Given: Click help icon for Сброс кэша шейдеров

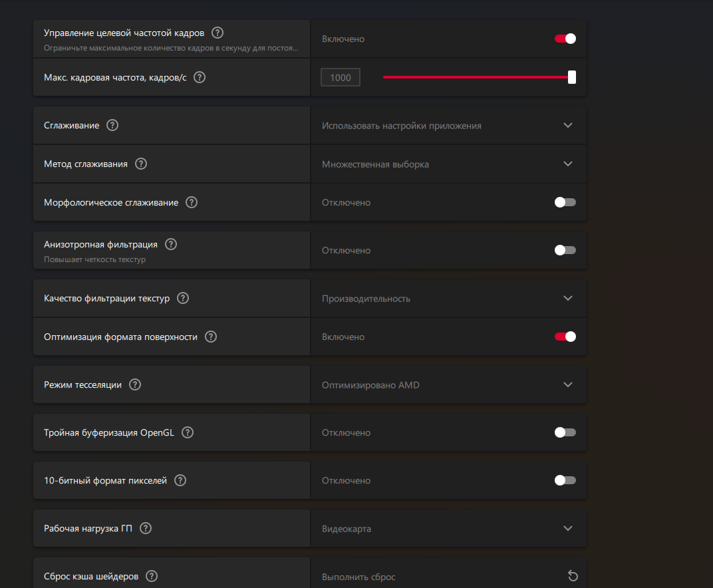Looking at the screenshot, I should coord(152,576).
